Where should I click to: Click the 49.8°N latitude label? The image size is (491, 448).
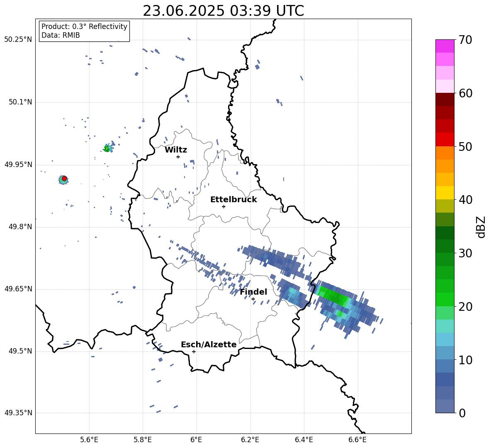[20, 227]
